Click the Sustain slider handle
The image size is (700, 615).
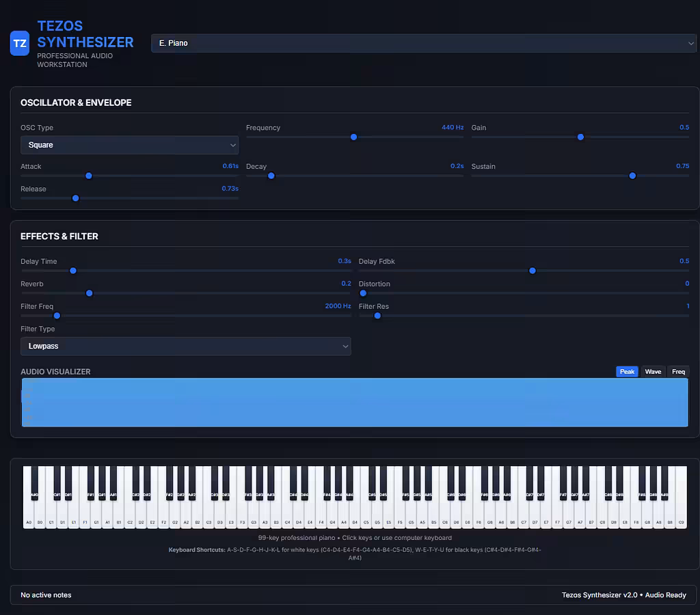632,176
